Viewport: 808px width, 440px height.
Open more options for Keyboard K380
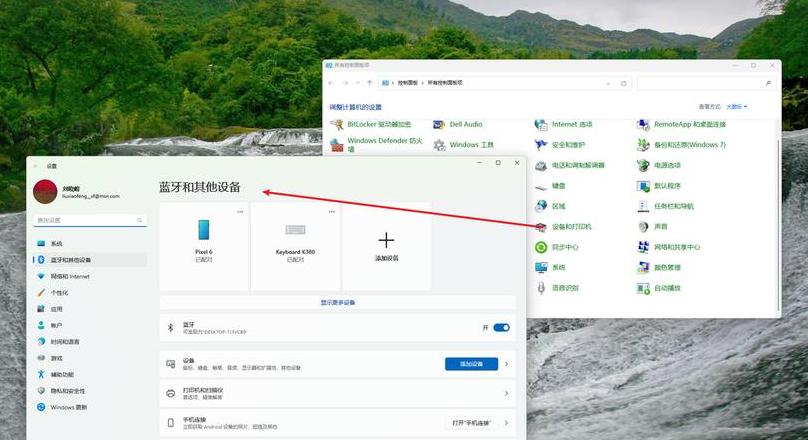331,212
